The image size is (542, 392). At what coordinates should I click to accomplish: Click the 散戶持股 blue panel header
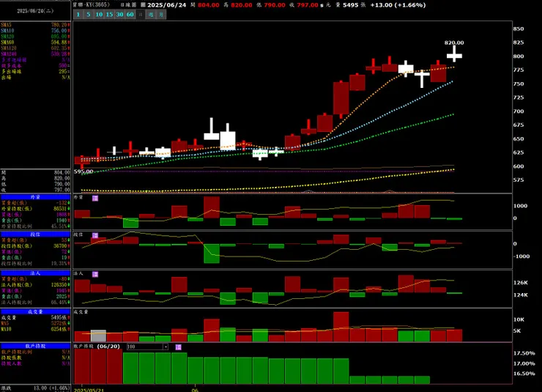pos(35,346)
